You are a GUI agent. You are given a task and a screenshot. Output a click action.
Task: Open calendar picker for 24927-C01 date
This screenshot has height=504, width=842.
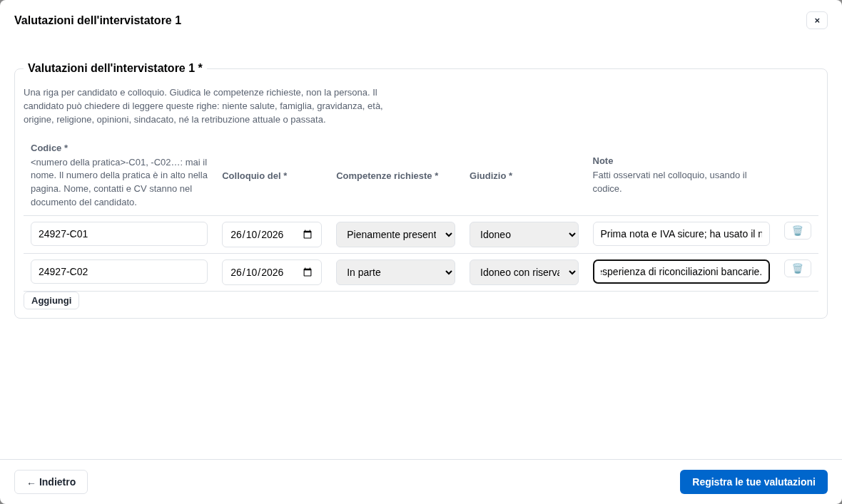[308, 235]
